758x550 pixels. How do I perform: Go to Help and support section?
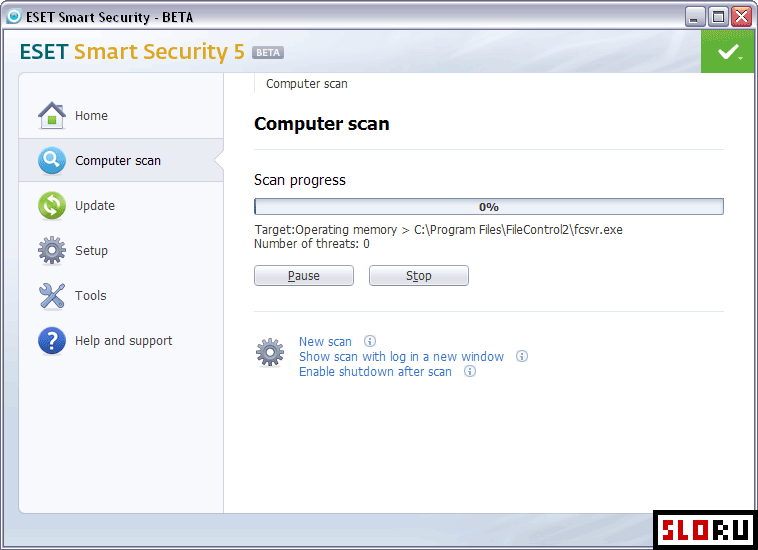pyautogui.click(x=123, y=341)
